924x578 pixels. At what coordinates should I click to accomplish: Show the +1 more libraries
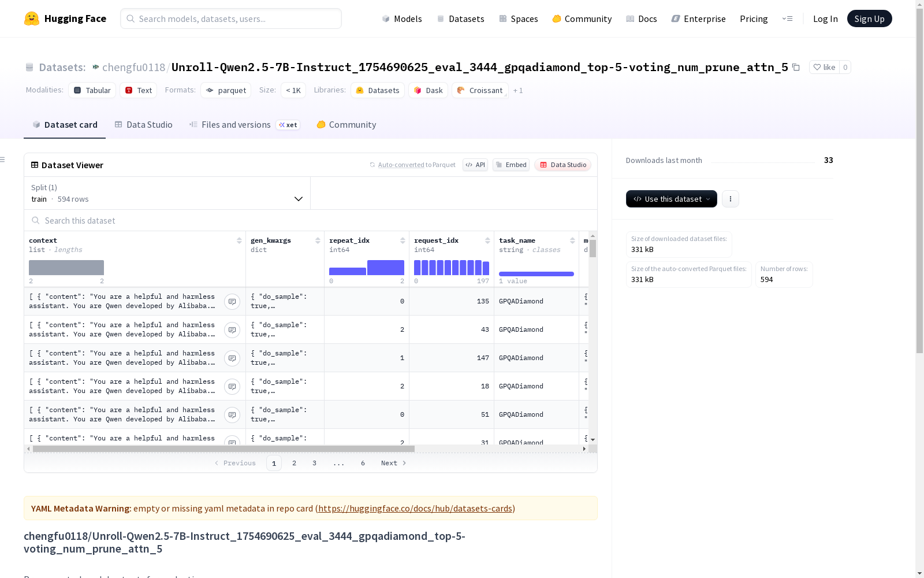[518, 90]
